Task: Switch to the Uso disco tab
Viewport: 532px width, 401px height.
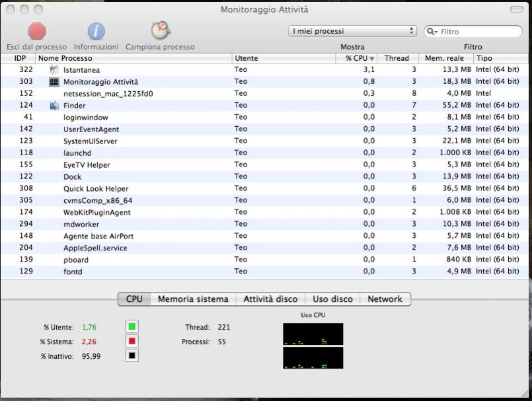Action: tap(332, 299)
